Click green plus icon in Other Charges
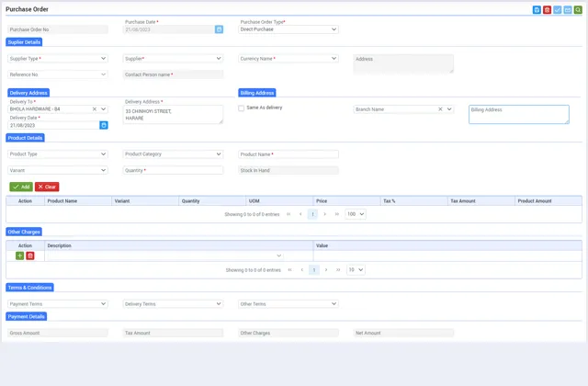 pos(20,255)
